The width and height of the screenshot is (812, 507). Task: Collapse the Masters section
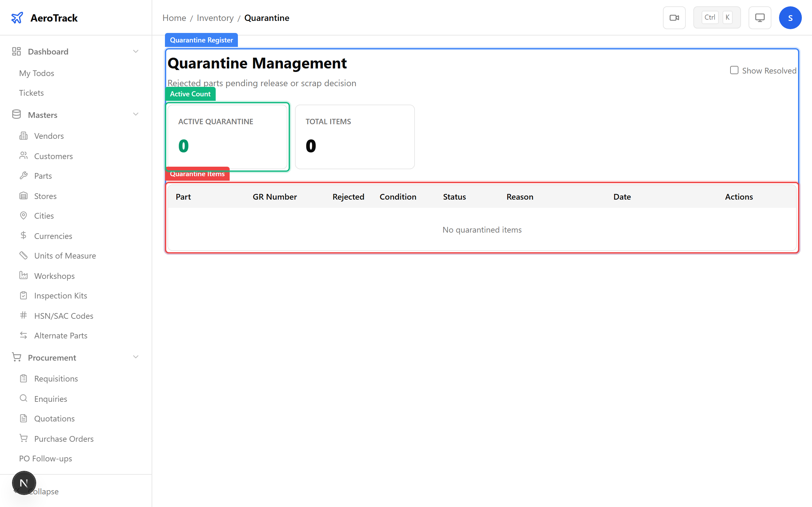coord(135,114)
